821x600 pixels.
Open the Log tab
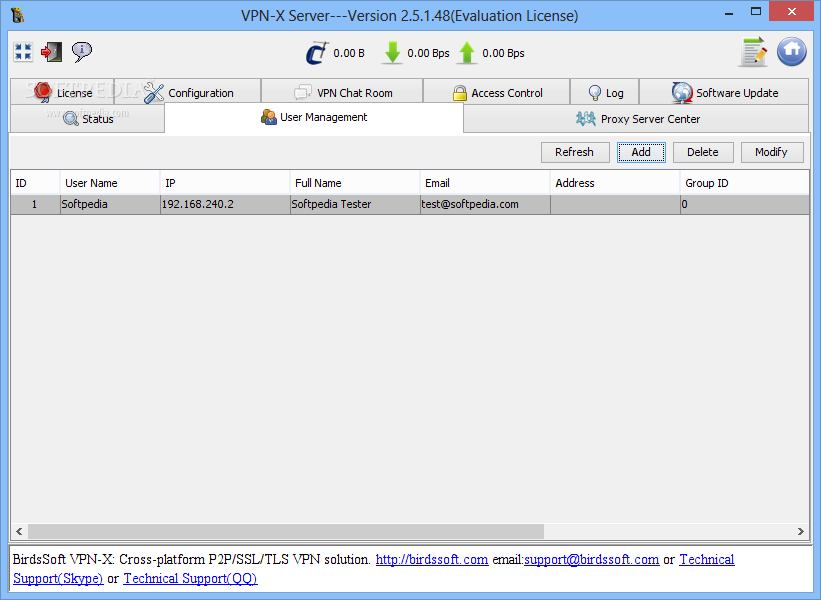pos(605,93)
